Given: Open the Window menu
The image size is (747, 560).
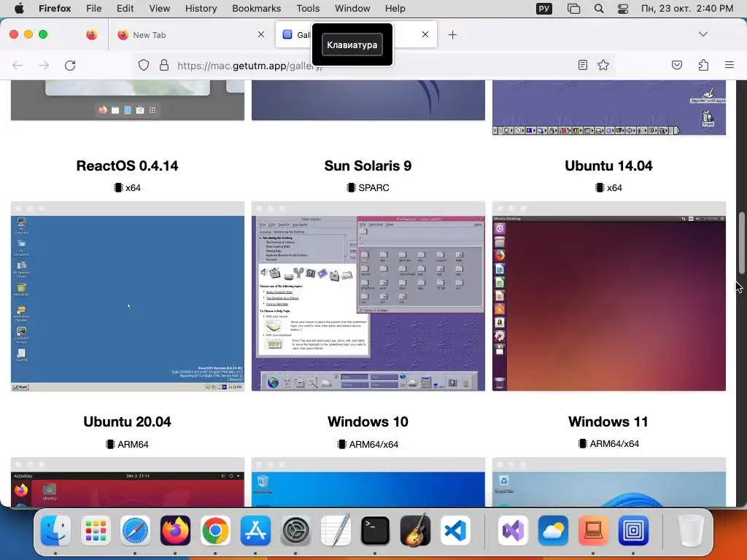Looking at the screenshot, I should pos(352,8).
